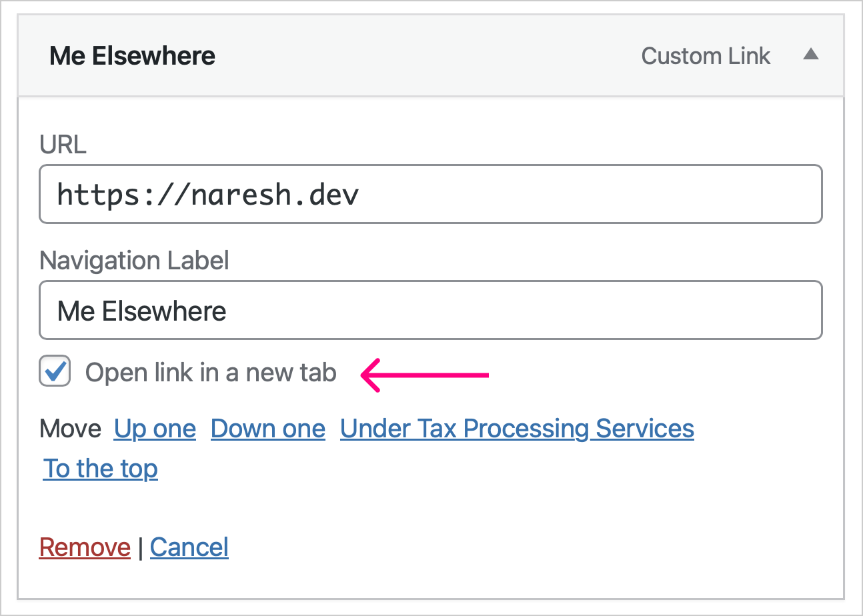This screenshot has width=863, height=616.
Task: Click the 'Open link in a new tab' label
Action: pyautogui.click(x=211, y=373)
